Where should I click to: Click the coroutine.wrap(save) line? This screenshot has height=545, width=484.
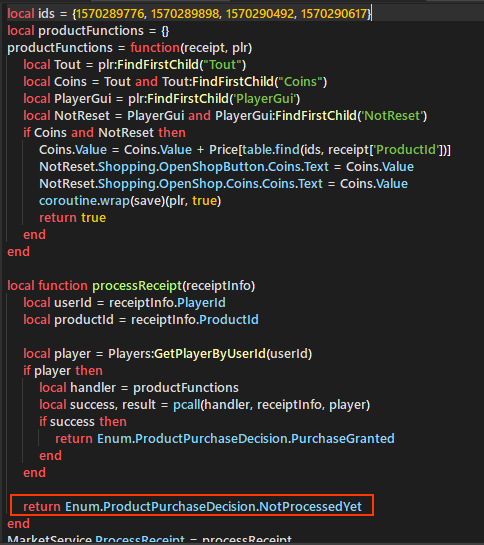[130, 201]
